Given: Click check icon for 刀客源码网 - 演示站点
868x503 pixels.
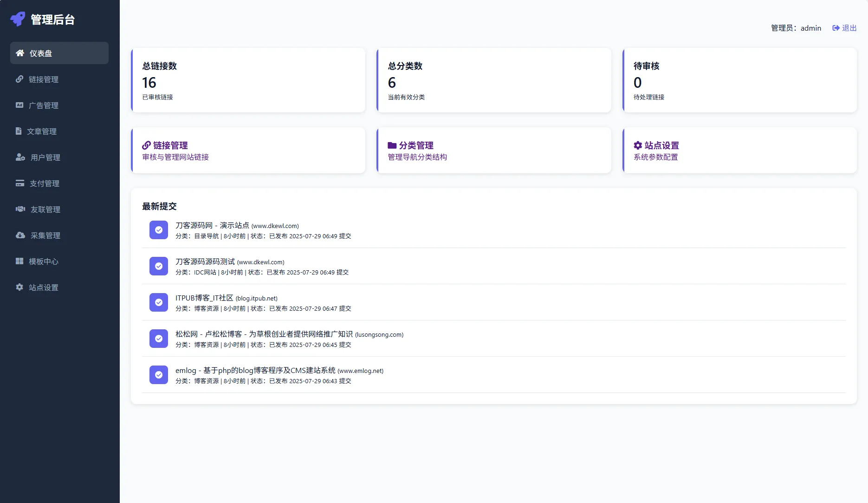Looking at the screenshot, I should pos(159,230).
